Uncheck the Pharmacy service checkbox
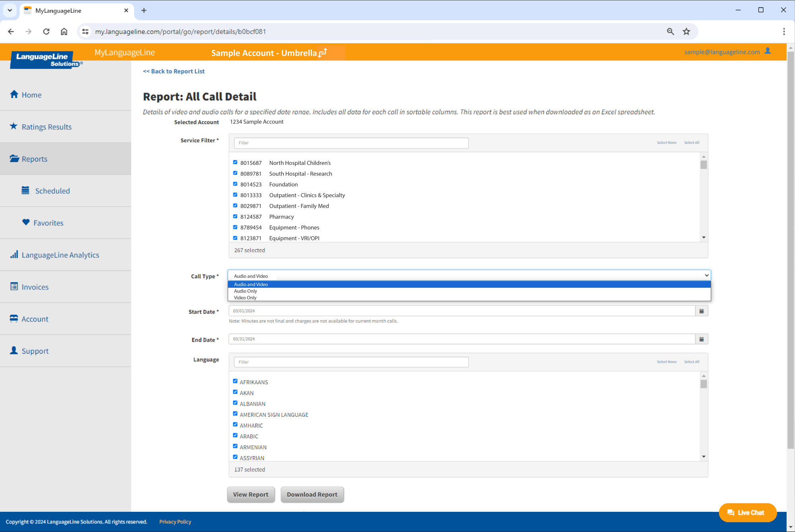This screenshot has height=532, width=795. point(235,217)
